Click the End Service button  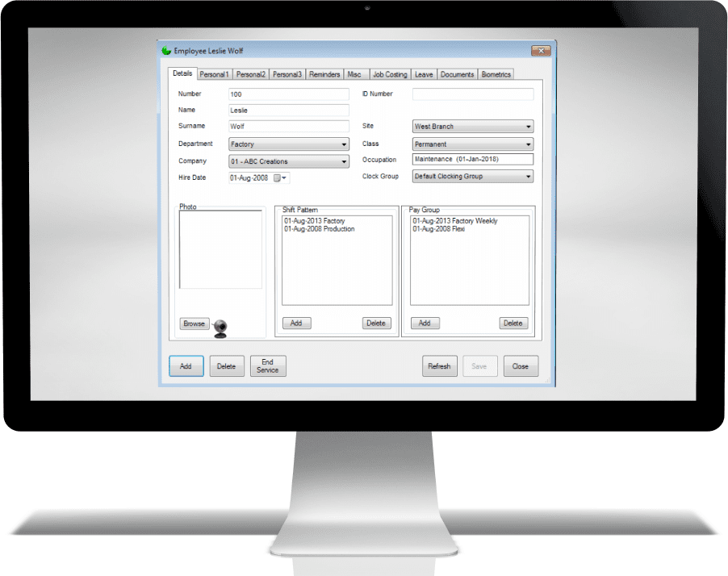pyautogui.click(x=268, y=366)
